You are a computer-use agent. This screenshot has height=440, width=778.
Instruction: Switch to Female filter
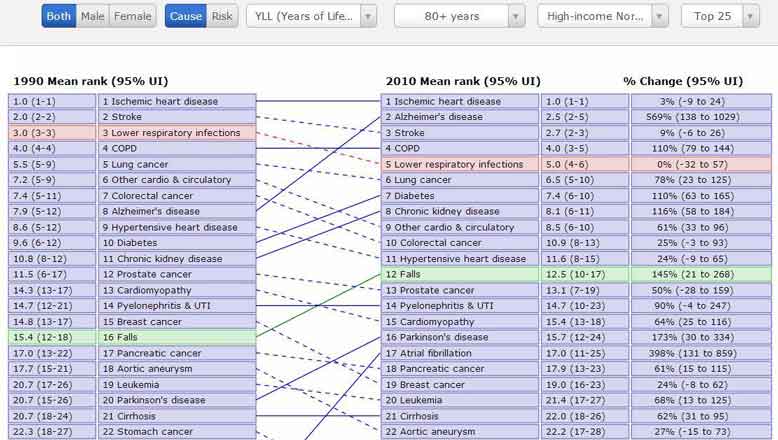click(131, 16)
